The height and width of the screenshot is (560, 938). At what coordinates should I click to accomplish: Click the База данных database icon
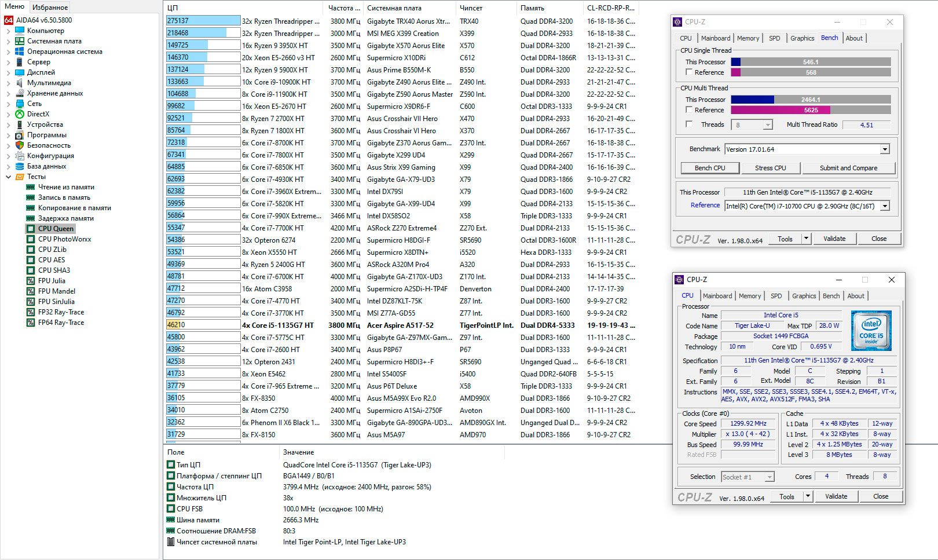(x=20, y=166)
